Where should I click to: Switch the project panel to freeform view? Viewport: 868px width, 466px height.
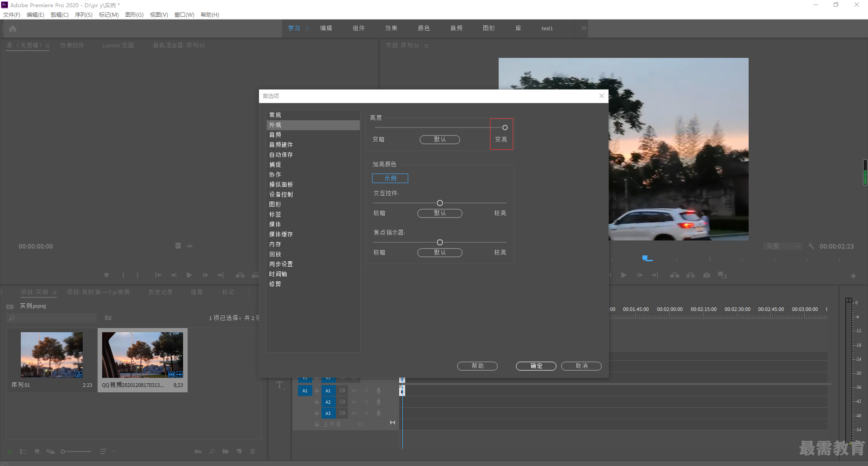tap(51, 452)
